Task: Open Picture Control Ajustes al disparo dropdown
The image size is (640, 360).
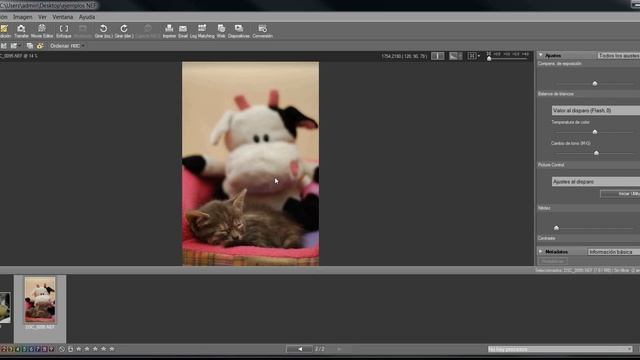Action: pyautogui.click(x=596, y=182)
